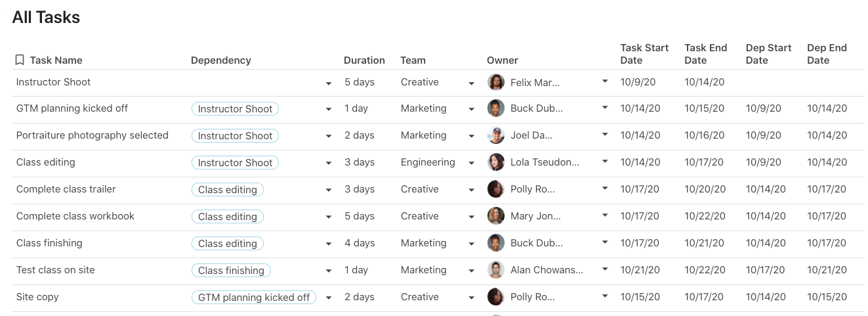This screenshot has width=868, height=316.
Task: Click the GTM planning kicked off dependency tag
Action: (254, 298)
